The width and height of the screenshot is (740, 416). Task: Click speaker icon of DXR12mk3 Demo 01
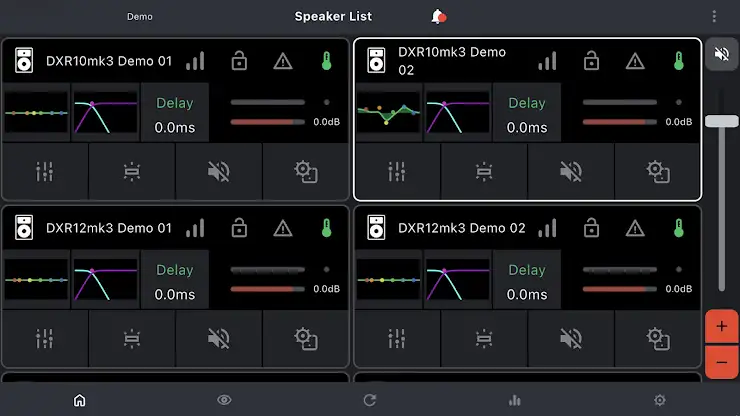click(24, 228)
